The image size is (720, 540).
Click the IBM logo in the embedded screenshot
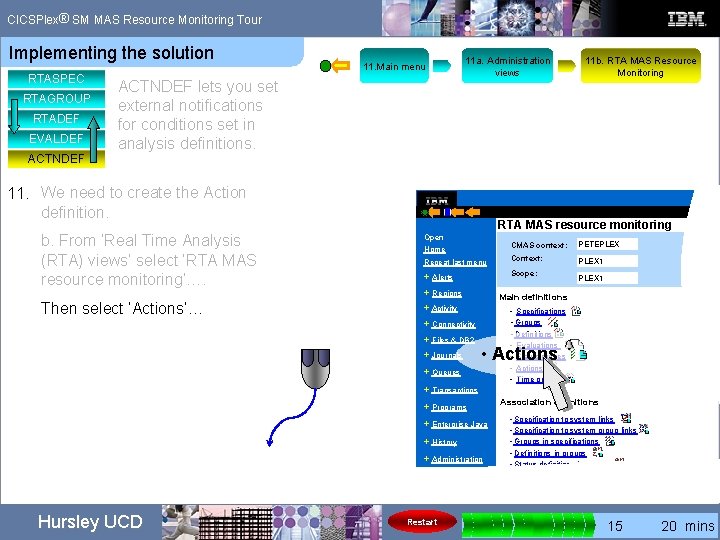click(436, 201)
